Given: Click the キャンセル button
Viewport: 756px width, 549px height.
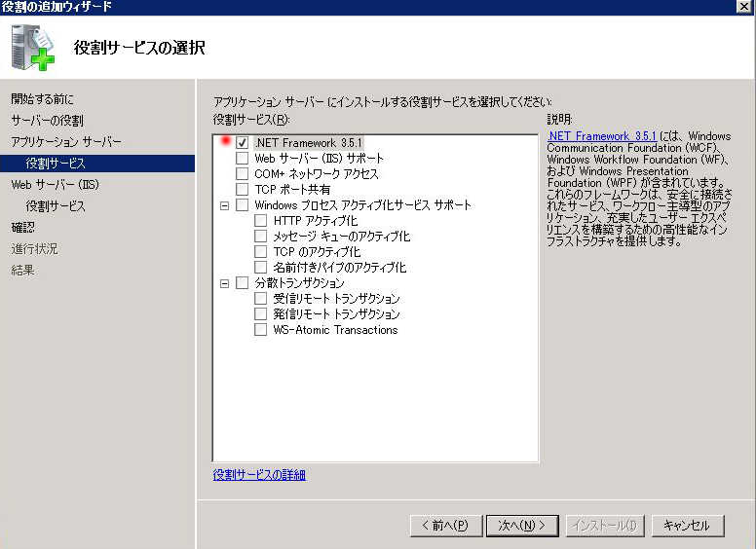Looking at the screenshot, I should (688, 526).
